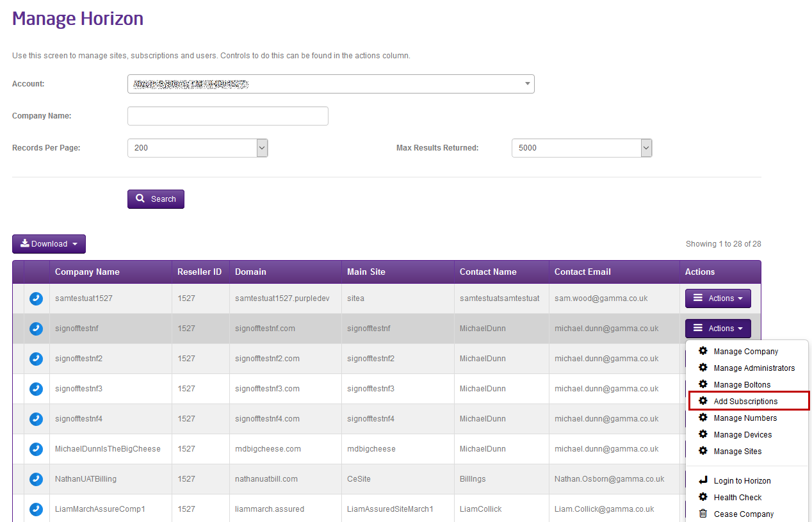Click gear icon beside Health Check
The image size is (812, 522).
pyautogui.click(x=703, y=497)
